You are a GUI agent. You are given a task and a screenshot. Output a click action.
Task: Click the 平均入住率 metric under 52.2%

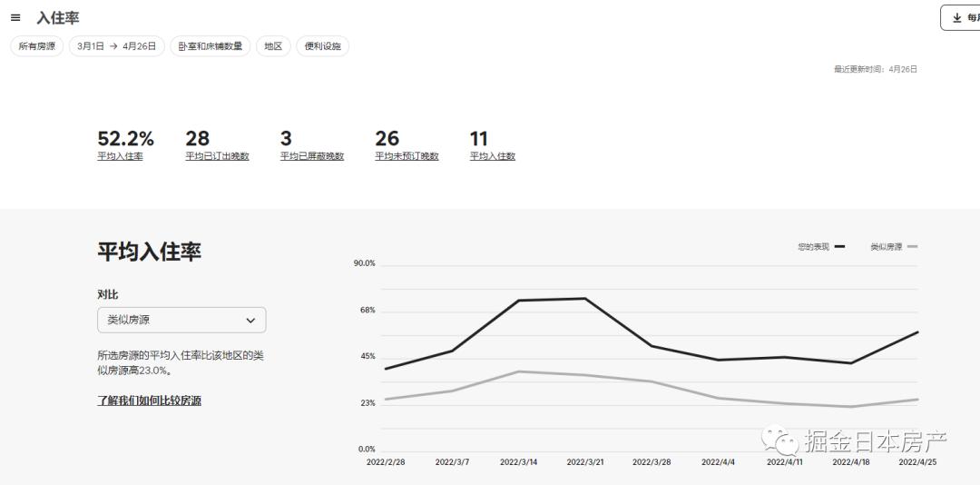[x=120, y=156]
